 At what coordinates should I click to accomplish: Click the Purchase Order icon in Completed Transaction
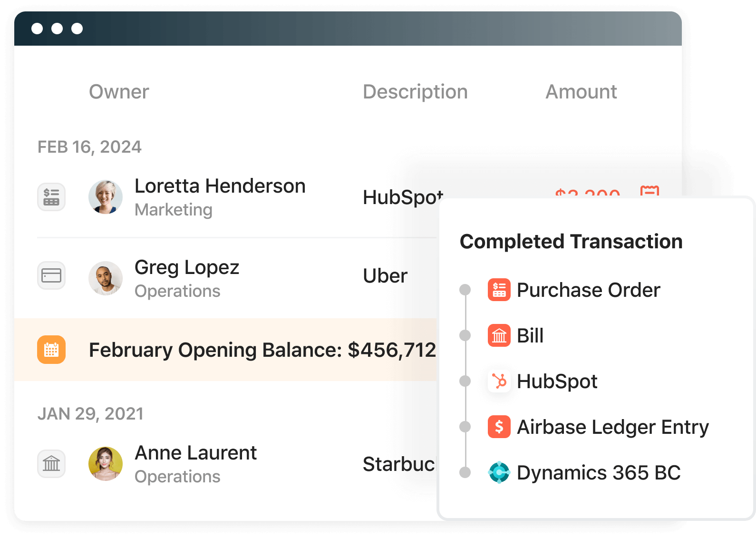499,290
